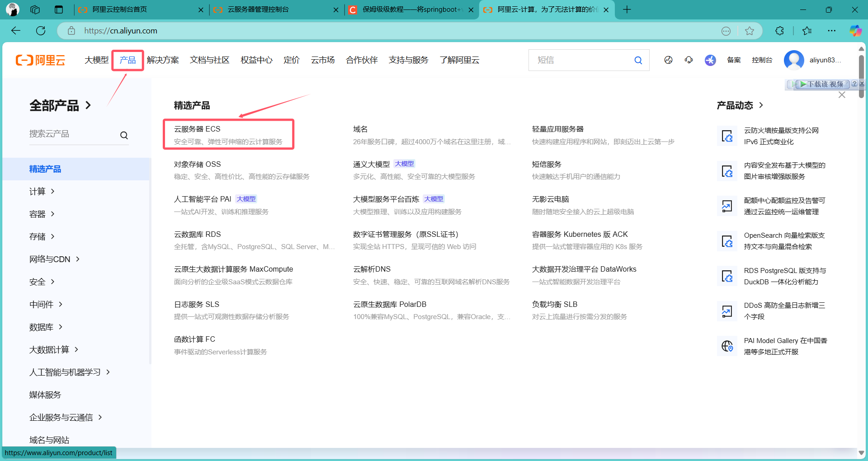Open the 全部产品 heading link
Viewport: 868px width, 461px height.
tap(60, 105)
